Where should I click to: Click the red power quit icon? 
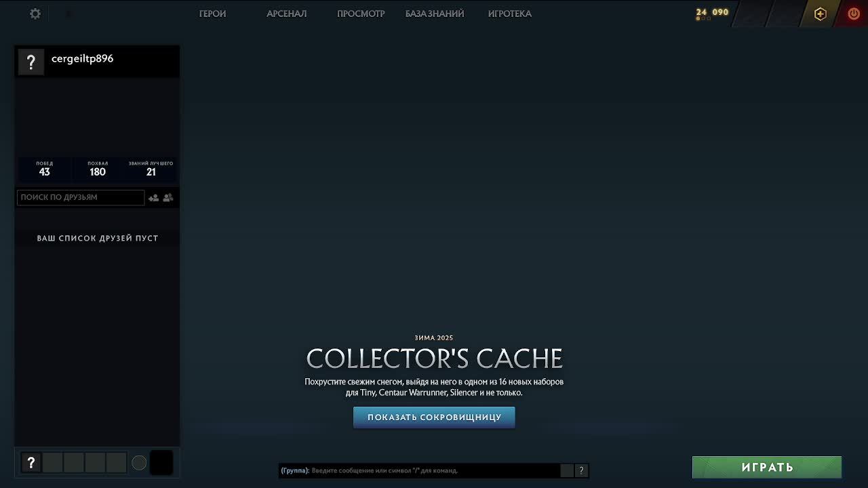point(854,14)
